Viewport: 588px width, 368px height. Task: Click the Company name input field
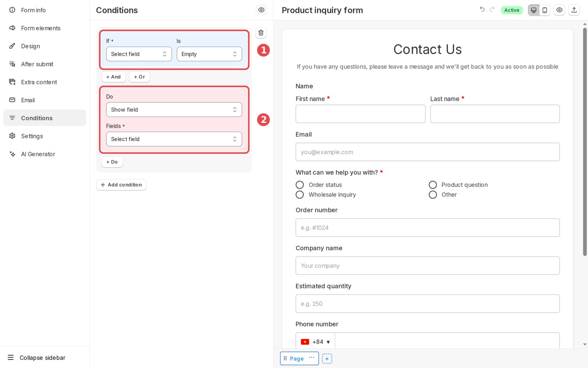point(428,266)
